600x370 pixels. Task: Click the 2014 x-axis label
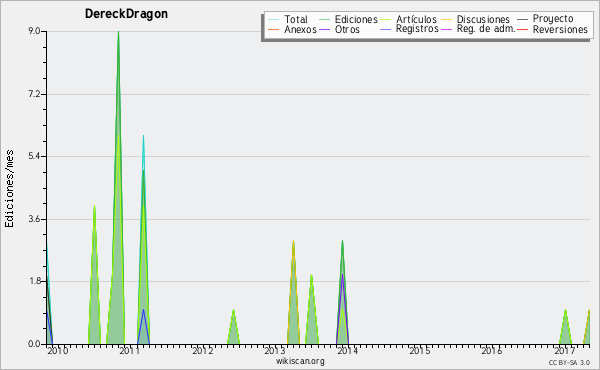coord(347,351)
